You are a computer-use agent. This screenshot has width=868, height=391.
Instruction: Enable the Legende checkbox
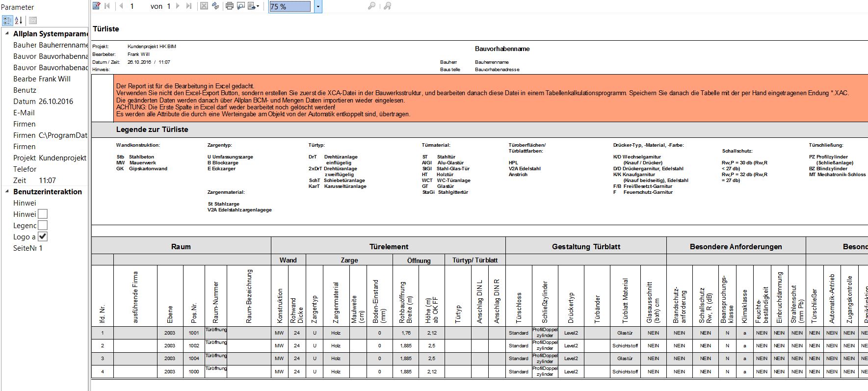pos(43,225)
